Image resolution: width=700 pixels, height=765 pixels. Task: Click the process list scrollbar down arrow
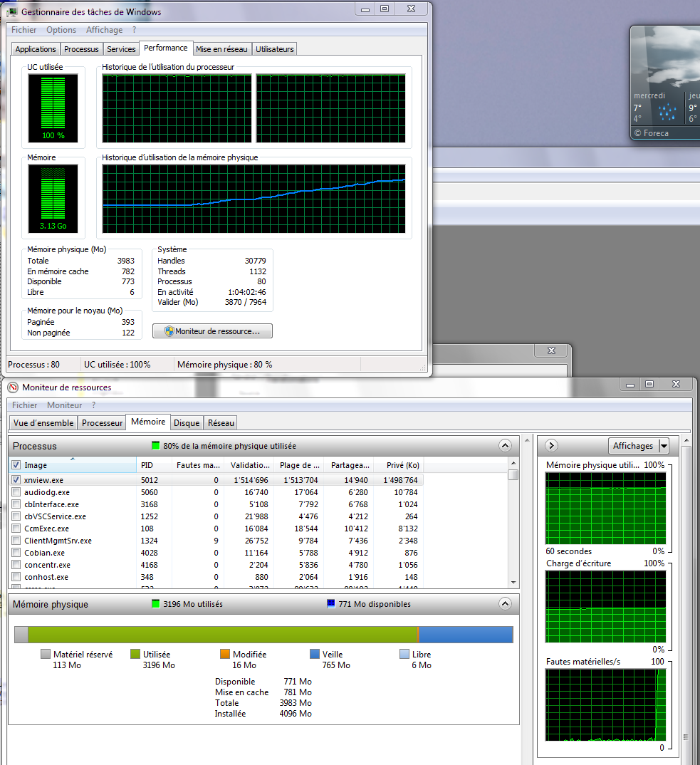pos(513,583)
